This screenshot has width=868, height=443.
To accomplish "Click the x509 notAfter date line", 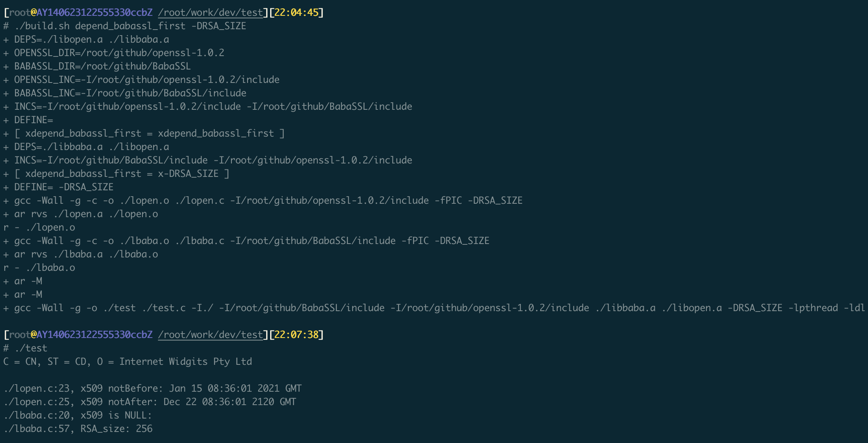I will [x=150, y=402].
